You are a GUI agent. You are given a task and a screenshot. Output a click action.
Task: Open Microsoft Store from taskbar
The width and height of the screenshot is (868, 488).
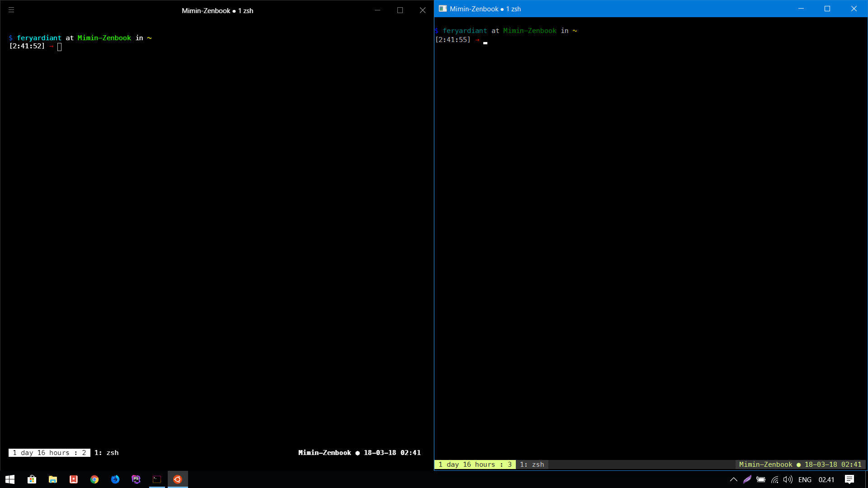(32, 479)
